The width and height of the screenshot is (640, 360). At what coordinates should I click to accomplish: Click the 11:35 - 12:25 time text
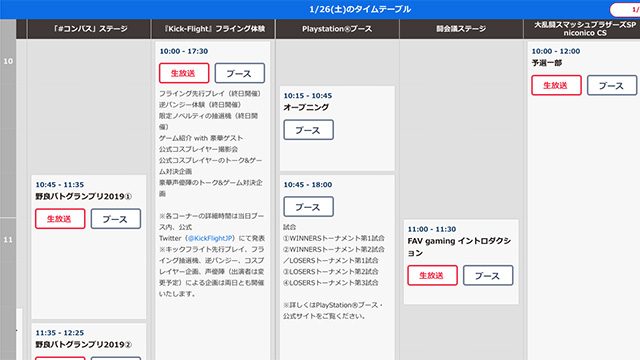[60, 333]
